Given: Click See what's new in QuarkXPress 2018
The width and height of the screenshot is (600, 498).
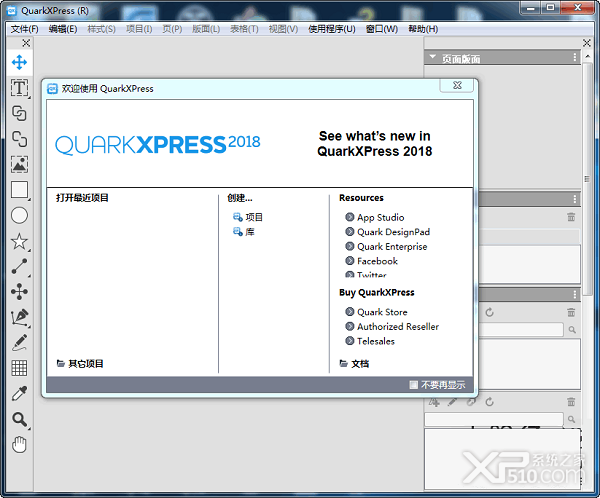Looking at the screenshot, I should [x=375, y=144].
